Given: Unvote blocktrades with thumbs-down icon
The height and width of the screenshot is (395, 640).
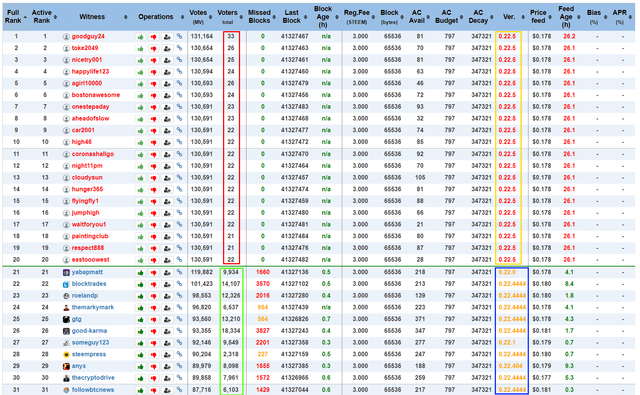Looking at the screenshot, I should click(154, 284).
